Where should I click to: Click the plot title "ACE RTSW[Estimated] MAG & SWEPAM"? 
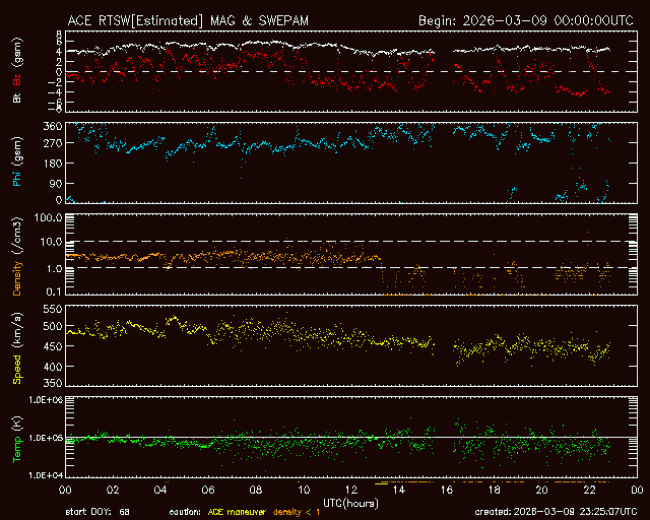188,21
